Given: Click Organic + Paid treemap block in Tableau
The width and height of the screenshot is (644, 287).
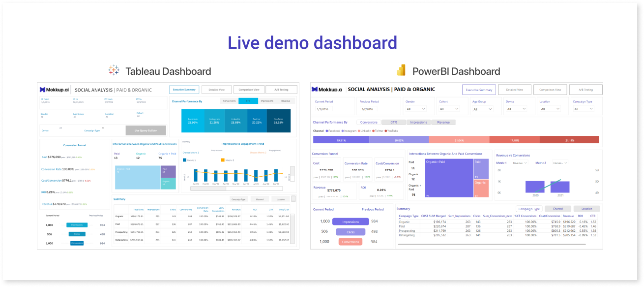Looking at the screenshot, I should [138, 177].
